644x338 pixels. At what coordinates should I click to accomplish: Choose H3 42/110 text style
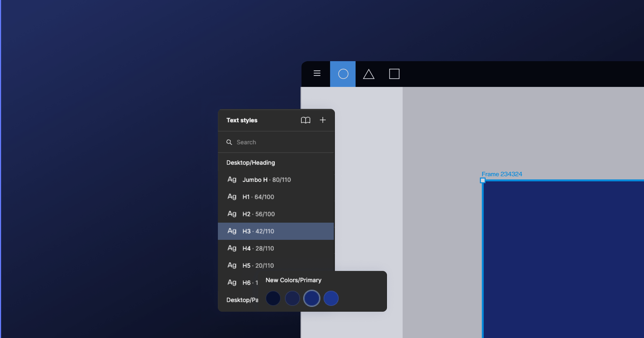[276, 231]
